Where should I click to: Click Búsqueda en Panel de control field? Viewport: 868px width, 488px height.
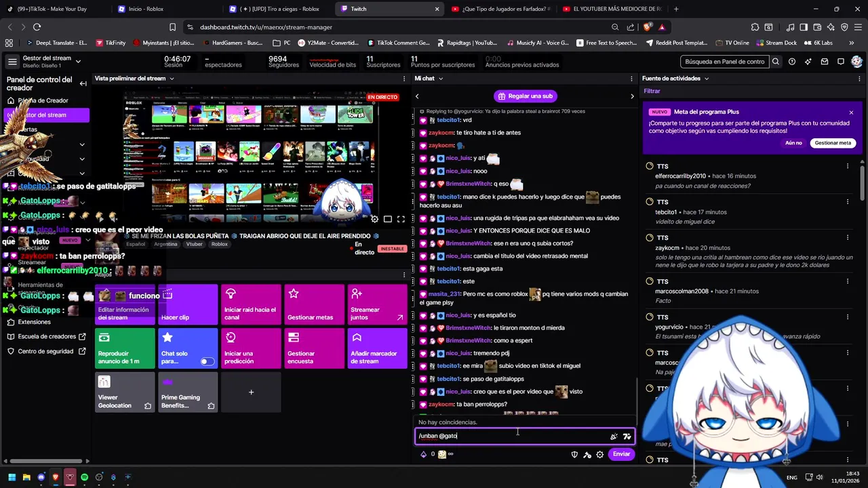pos(724,62)
